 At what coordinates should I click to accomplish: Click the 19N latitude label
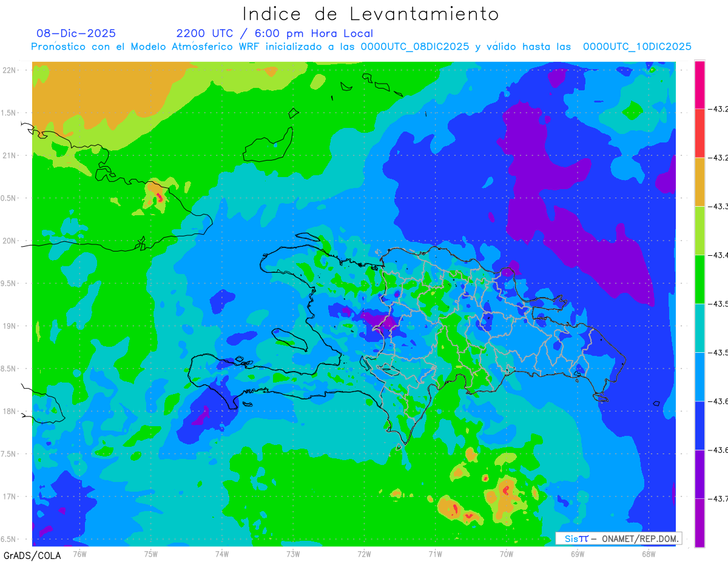pyautogui.click(x=9, y=326)
